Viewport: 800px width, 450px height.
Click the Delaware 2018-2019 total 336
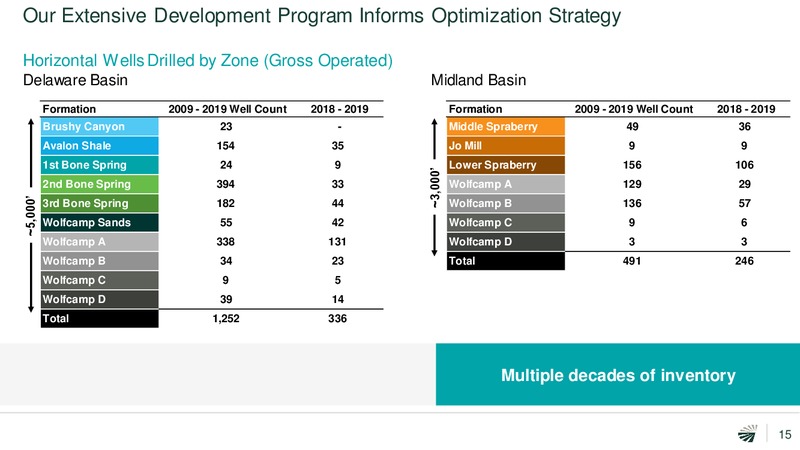[x=337, y=318]
